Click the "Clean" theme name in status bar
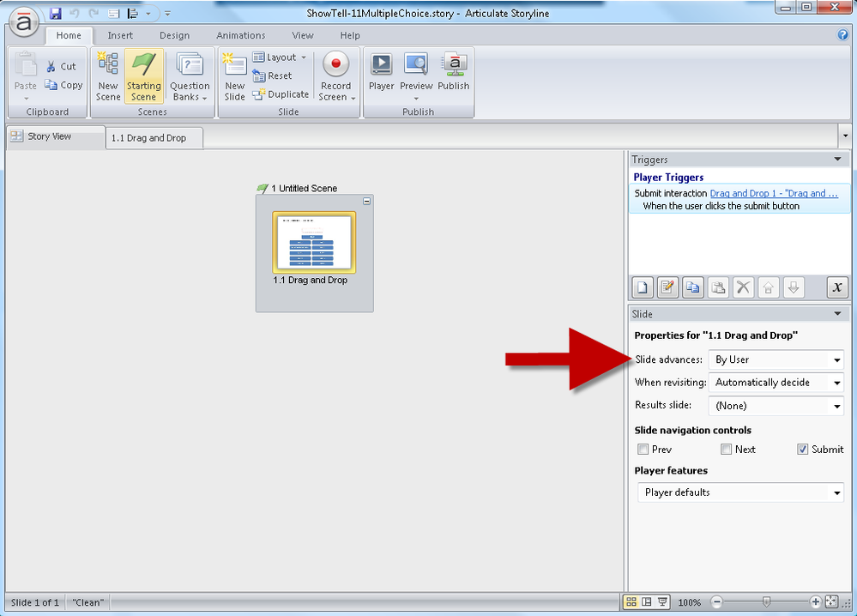857x616 pixels. point(88,602)
